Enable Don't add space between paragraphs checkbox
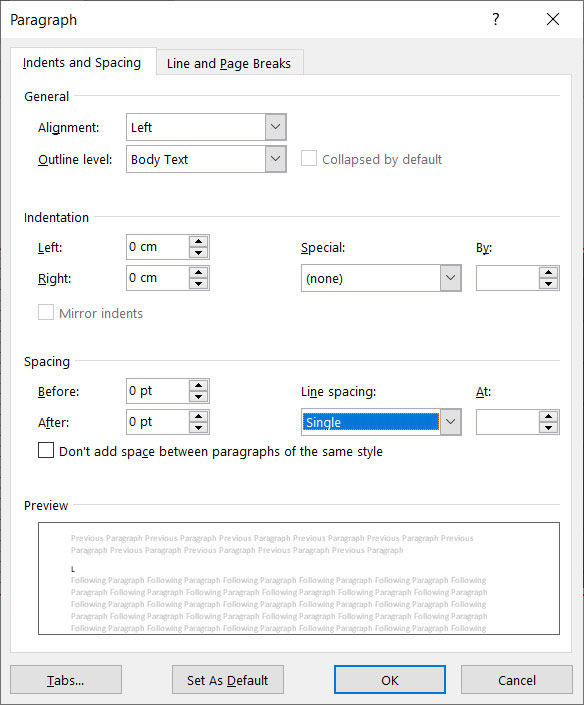Screen dimensions: 584x705 click(x=46, y=450)
